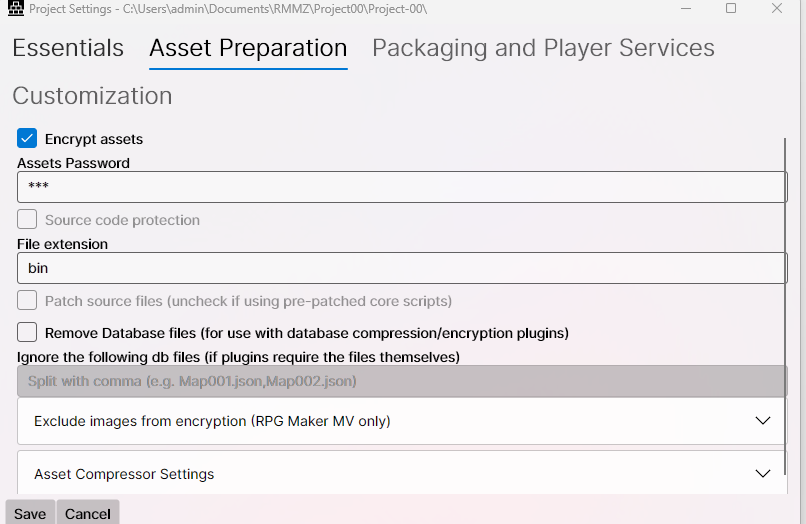Open Packaging and Player Services tab
The width and height of the screenshot is (806, 524).
tap(543, 48)
